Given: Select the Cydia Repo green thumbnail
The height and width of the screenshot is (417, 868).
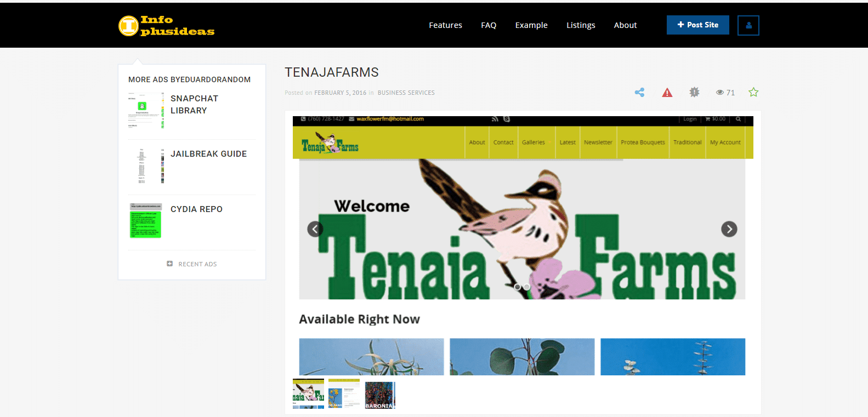Looking at the screenshot, I should [x=146, y=221].
